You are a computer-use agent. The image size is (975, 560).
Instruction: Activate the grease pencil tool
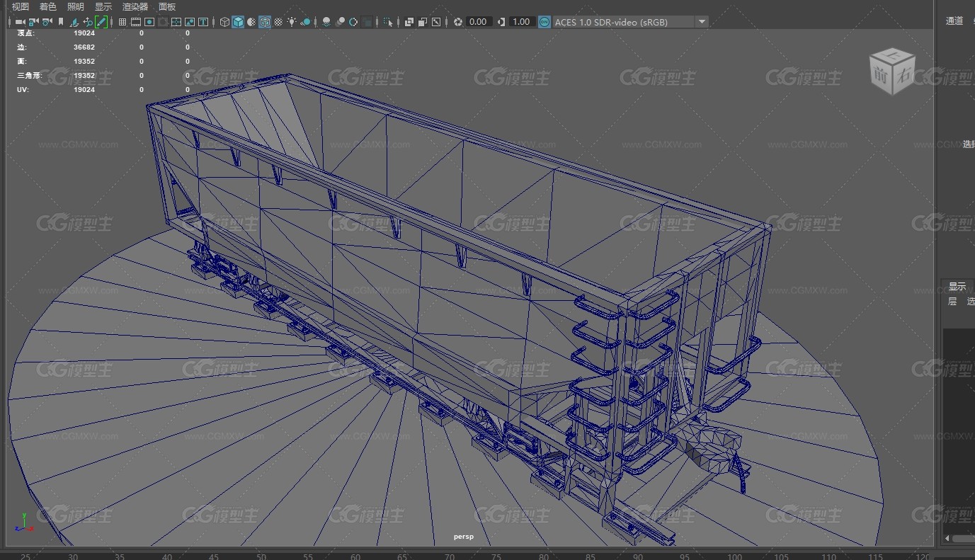pos(101,22)
